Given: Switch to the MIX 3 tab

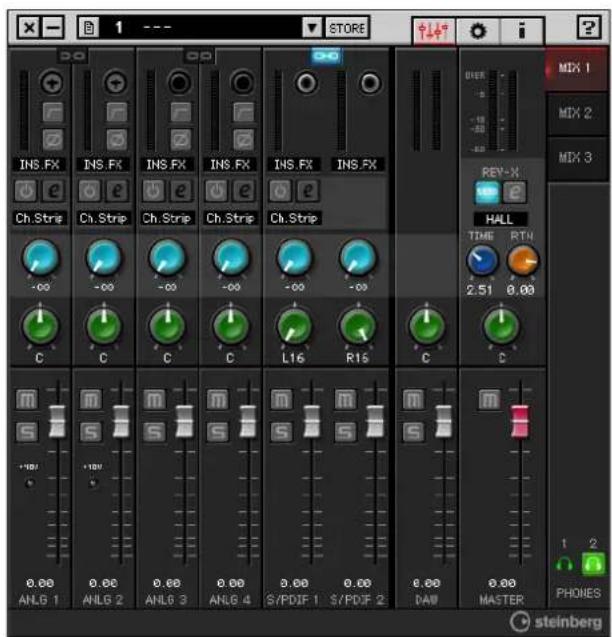Looking at the screenshot, I should pos(576,158).
